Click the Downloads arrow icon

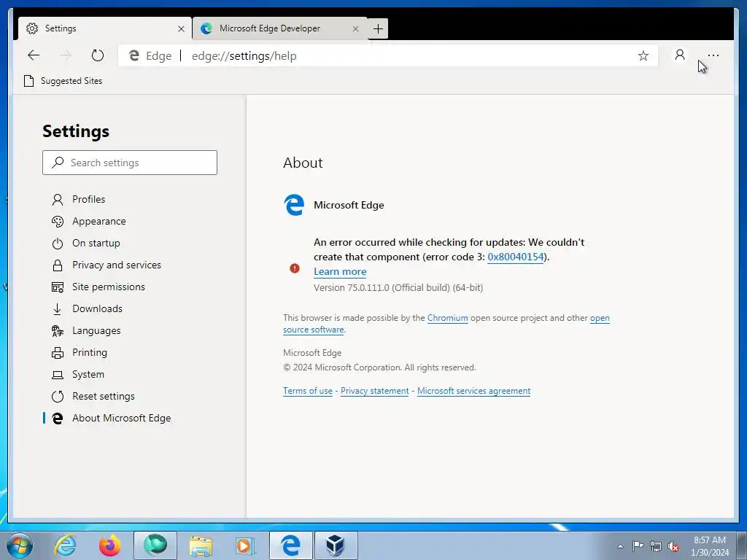point(57,309)
